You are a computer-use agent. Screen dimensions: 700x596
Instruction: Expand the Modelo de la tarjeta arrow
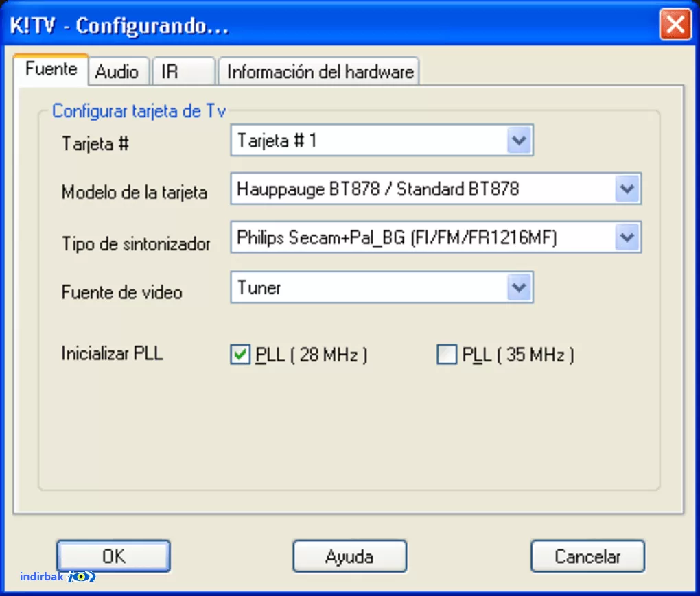627,189
